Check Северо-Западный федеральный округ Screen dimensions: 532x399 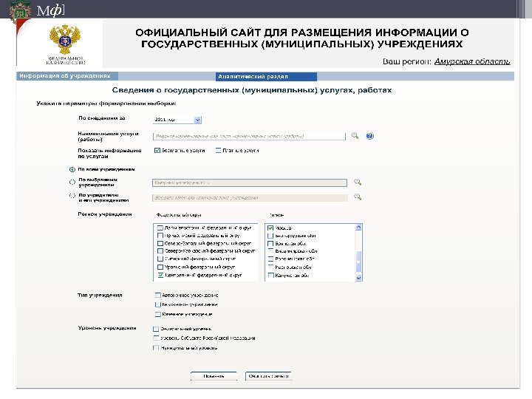point(160,243)
